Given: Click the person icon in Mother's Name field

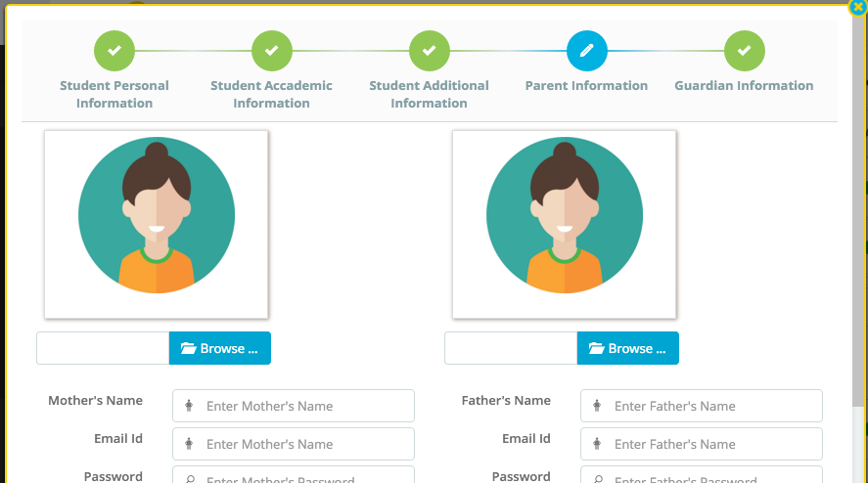Looking at the screenshot, I should (189, 406).
